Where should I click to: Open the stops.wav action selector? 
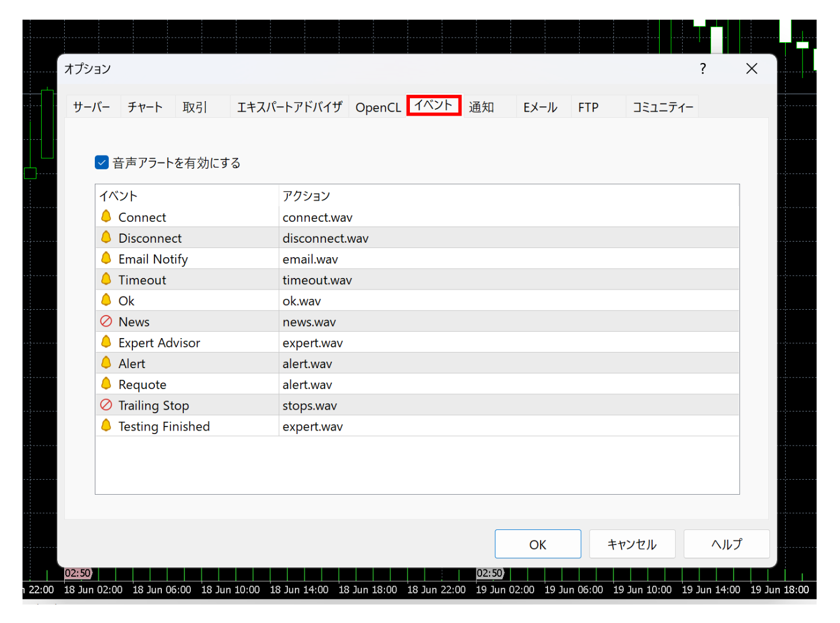310,406
